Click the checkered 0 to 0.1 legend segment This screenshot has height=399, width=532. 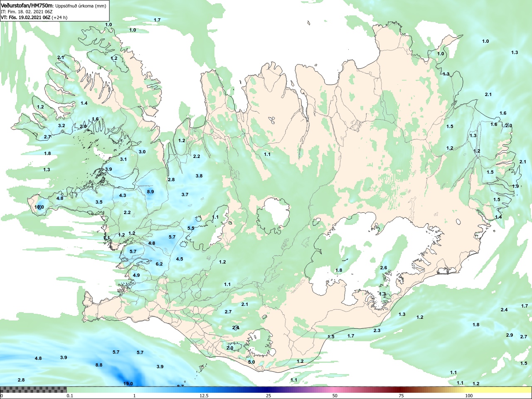click(33, 390)
